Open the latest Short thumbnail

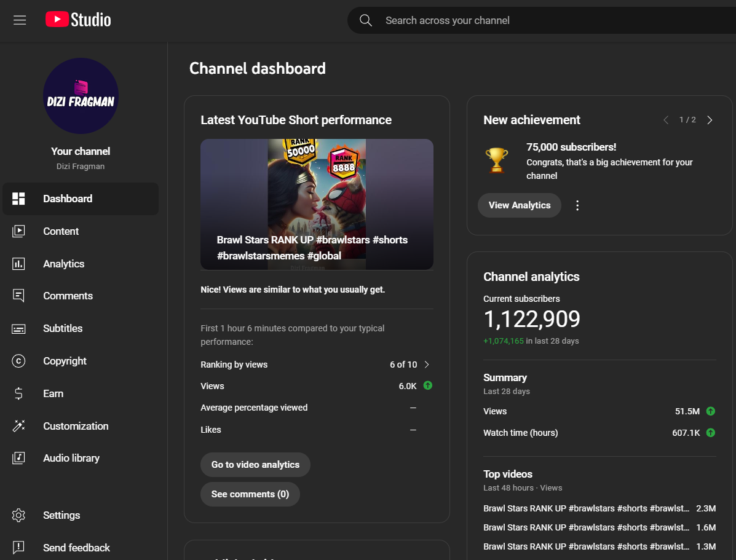(317, 204)
